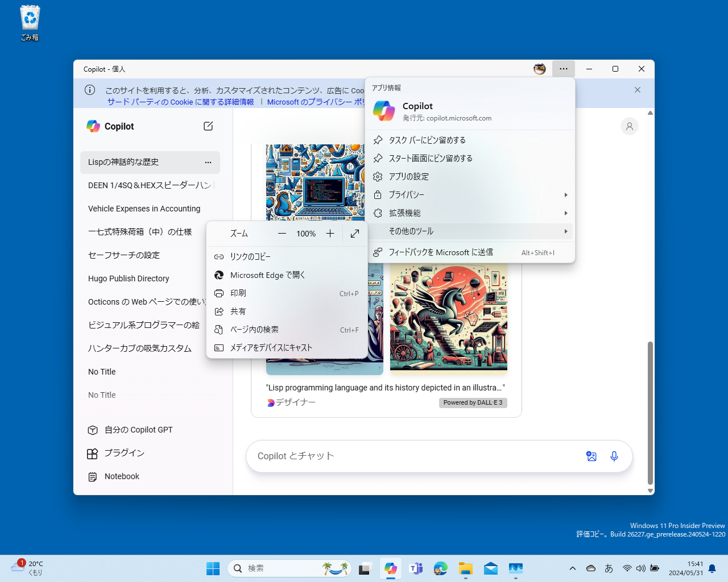Click the profile avatar icon
Viewport: 728px width, 582px height.
pyautogui.click(x=629, y=126)
